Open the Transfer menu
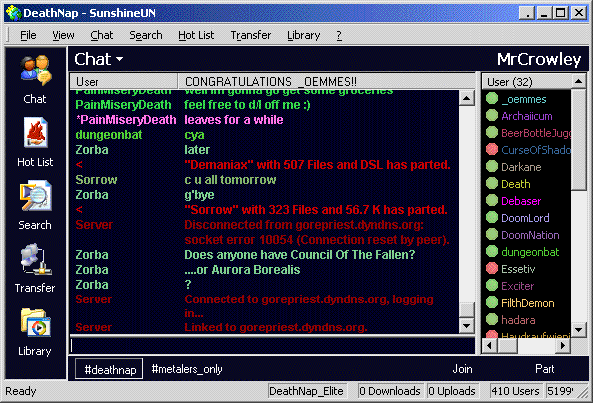Viewport: 593px width, 403px height. tap(251, 35)
